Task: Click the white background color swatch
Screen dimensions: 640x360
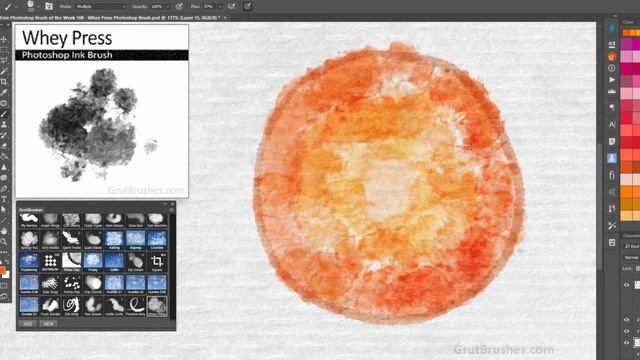Action: tap(6, 274)
